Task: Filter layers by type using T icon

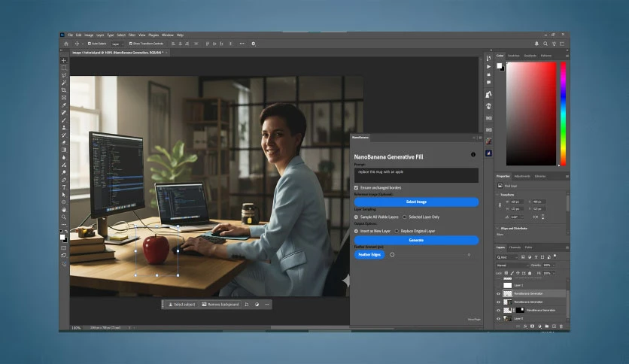Action: pos(536,257)
